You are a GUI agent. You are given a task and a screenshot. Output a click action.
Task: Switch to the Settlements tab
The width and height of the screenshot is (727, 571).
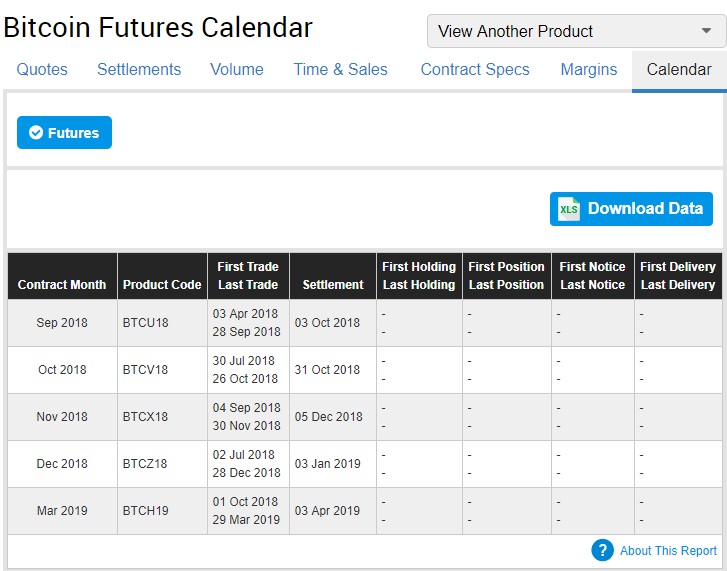click(x=139, y=70)
